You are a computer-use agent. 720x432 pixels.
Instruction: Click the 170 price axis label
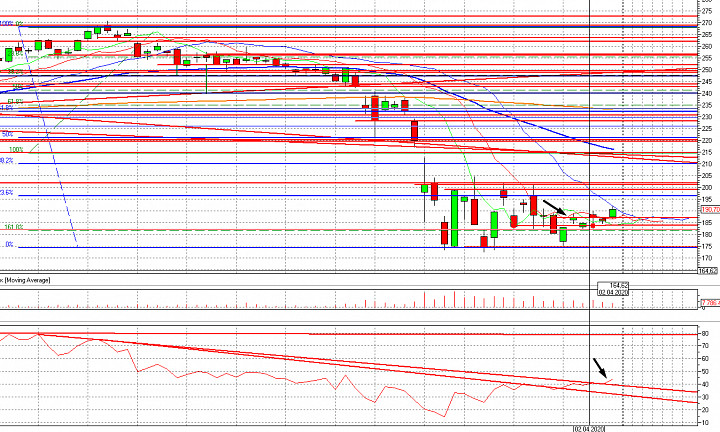707,258
